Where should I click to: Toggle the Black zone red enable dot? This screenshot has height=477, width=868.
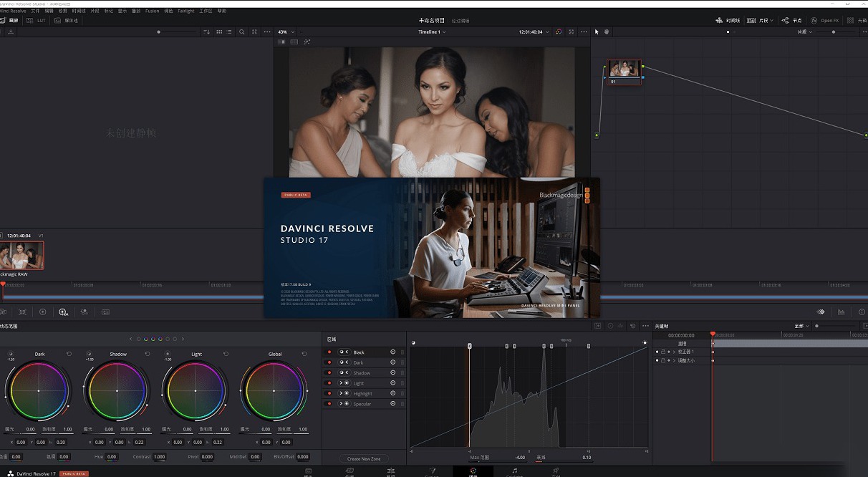pyautogui.click(x=329, y=352)
